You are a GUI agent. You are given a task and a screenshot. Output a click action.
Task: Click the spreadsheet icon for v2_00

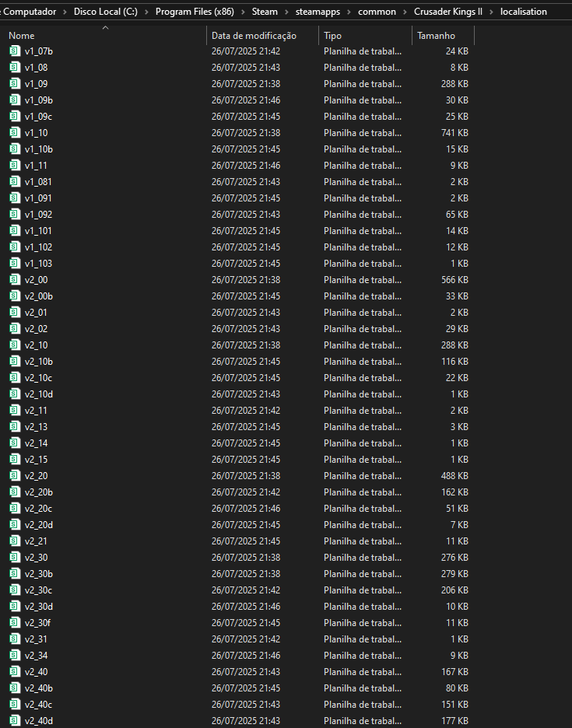[15, 279]
